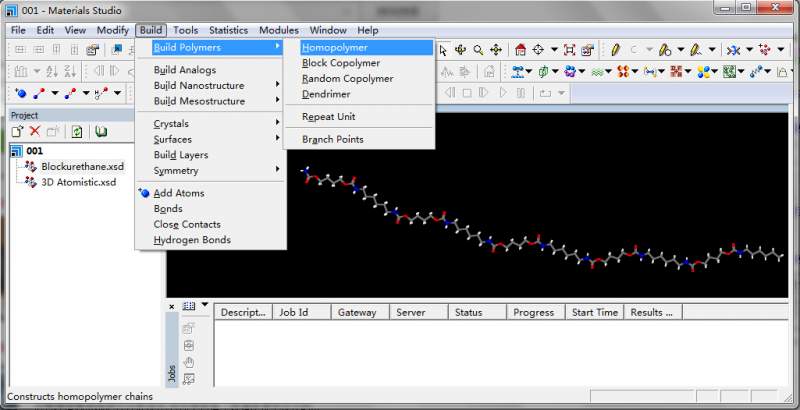800x410 pixels.
Task: Click the Progress column header
Action: (x=536, y=313)
